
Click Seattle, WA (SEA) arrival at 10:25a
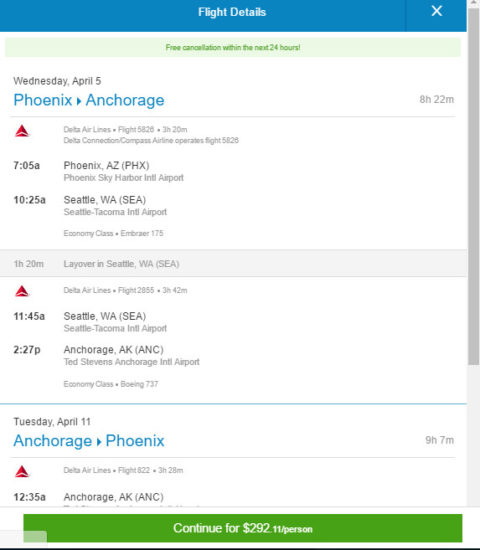105,200
